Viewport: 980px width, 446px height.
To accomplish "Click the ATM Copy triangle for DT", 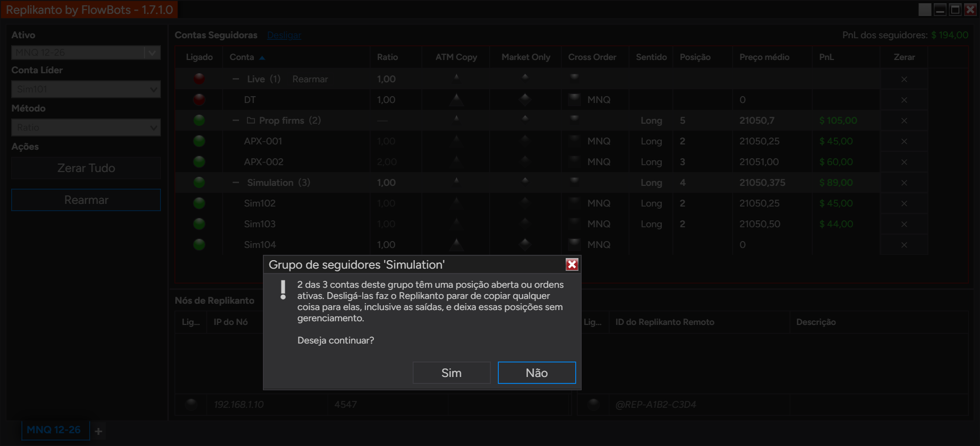I will click(x=456, y=99).
